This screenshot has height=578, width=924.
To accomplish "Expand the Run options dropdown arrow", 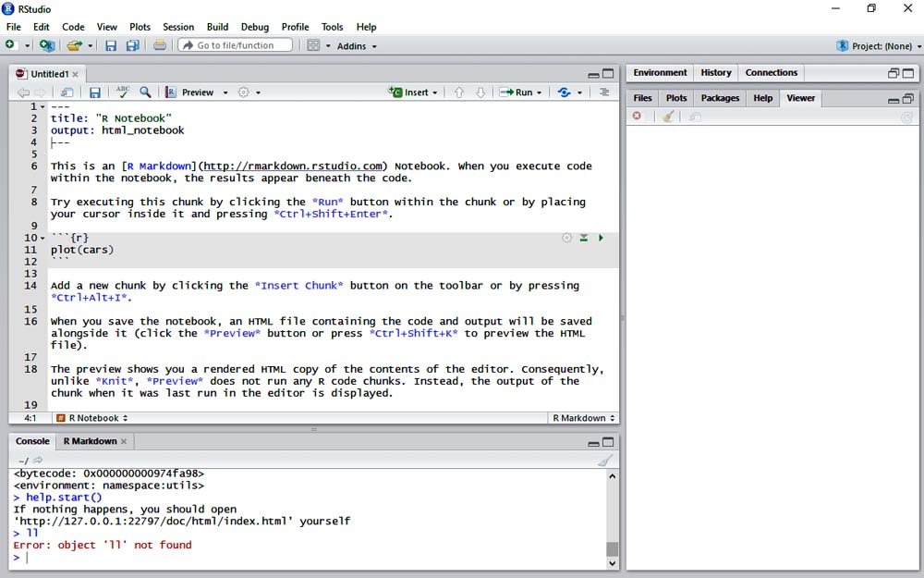I will click(x=540, y=93).
